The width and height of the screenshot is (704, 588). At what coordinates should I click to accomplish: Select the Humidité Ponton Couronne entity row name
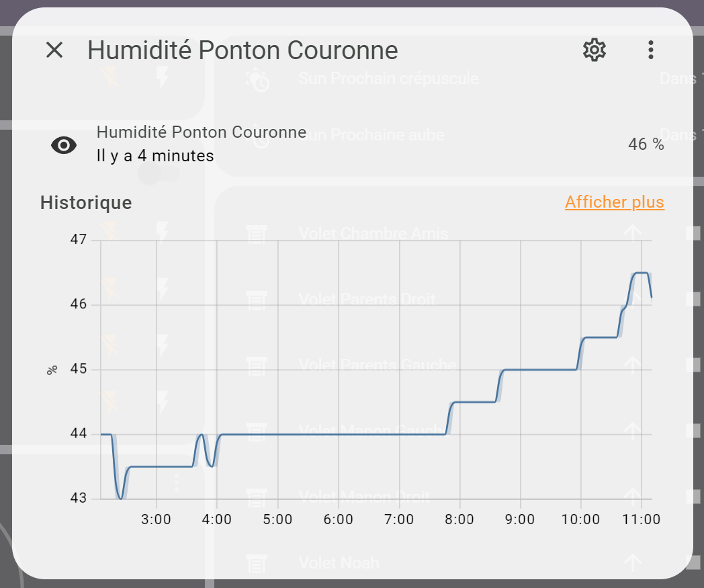[201, 132]
